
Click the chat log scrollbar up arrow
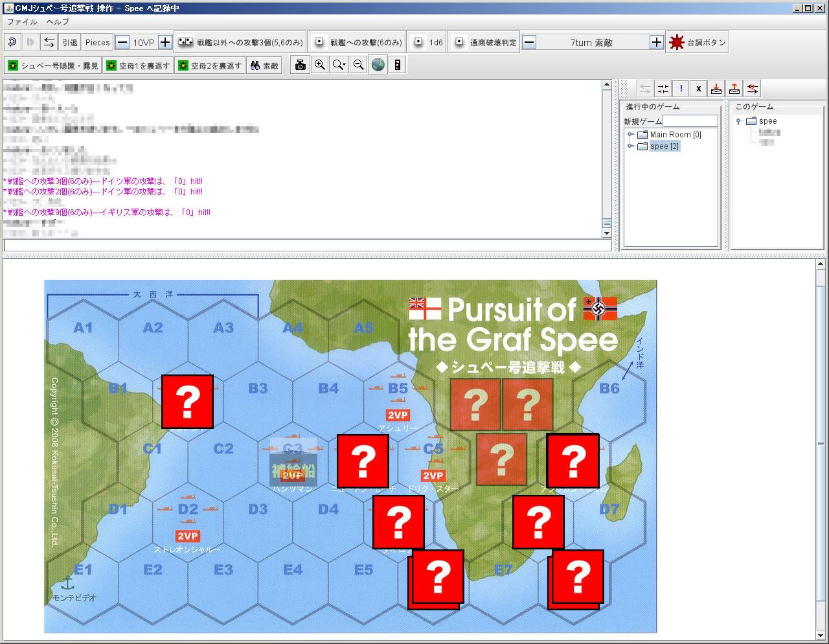point(607,85)
